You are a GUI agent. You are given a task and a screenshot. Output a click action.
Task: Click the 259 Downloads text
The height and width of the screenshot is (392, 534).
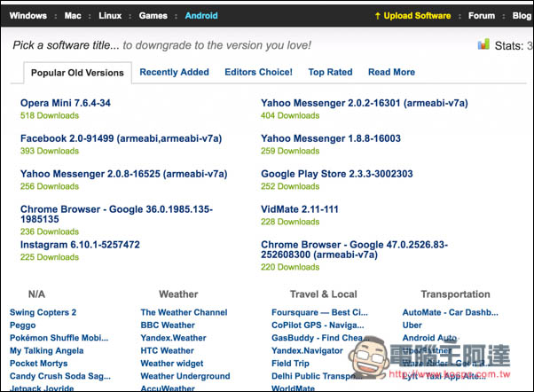point(290,151)
